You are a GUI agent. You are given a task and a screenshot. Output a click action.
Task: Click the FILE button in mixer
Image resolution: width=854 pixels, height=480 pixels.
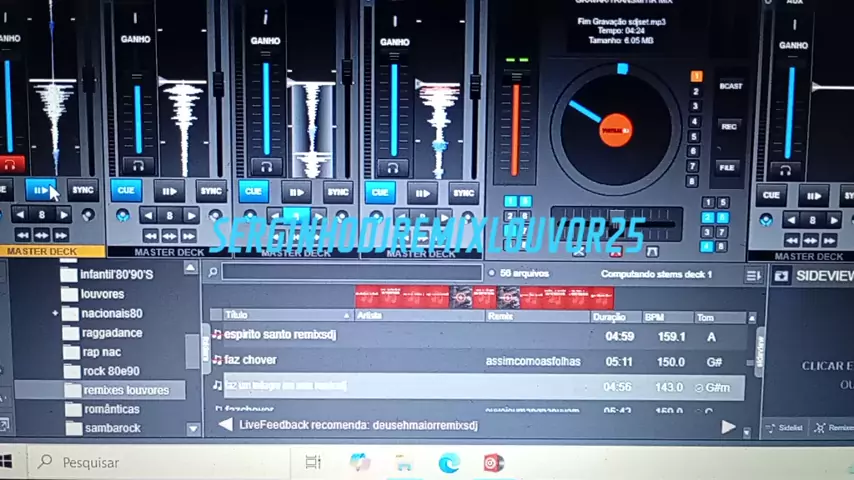pyautogui.click(x=727, y=167)
